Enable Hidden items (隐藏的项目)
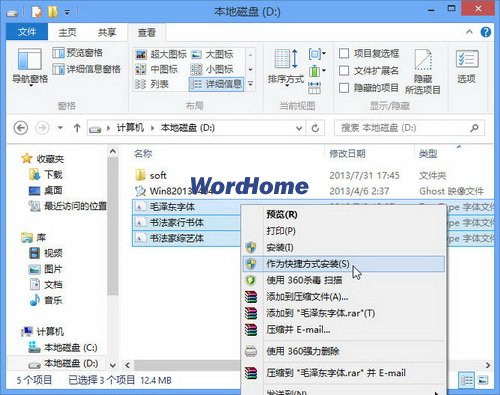This screenshot has width=500, height=395. click(369, 88)
